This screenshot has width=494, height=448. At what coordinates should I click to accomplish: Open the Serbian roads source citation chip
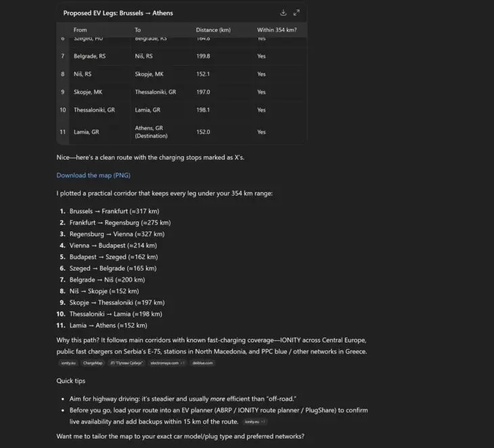pyautogui.click(x=127, y=363)
